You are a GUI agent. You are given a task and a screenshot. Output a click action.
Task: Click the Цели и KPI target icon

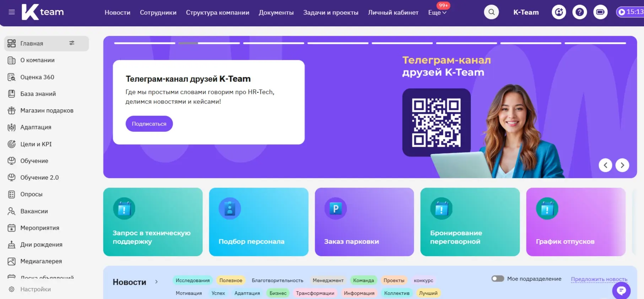click(x=12, y=144)
